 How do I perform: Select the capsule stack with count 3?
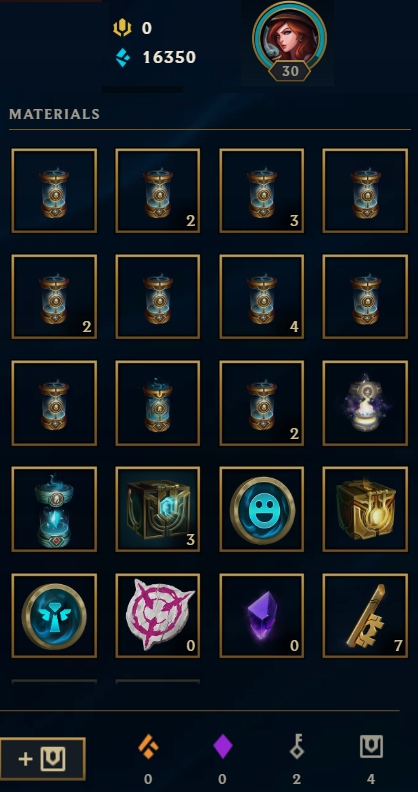tap(262, 190)
